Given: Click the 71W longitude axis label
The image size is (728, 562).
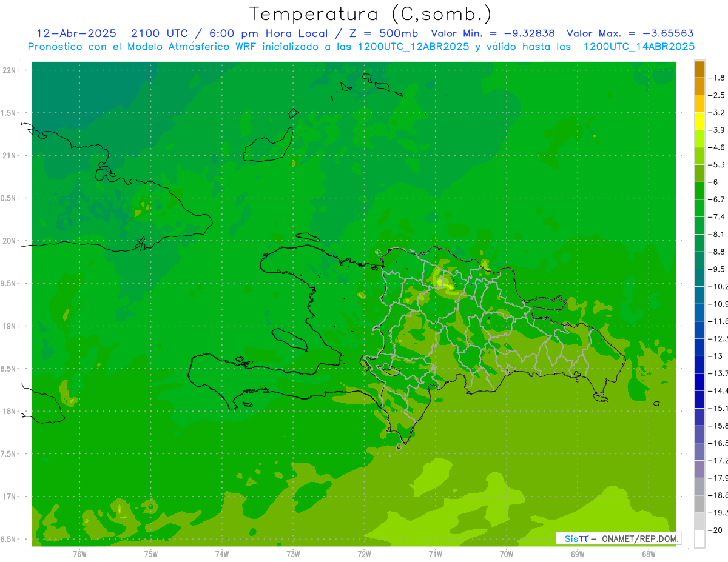Looking at the screenshot, I should 436,554.
